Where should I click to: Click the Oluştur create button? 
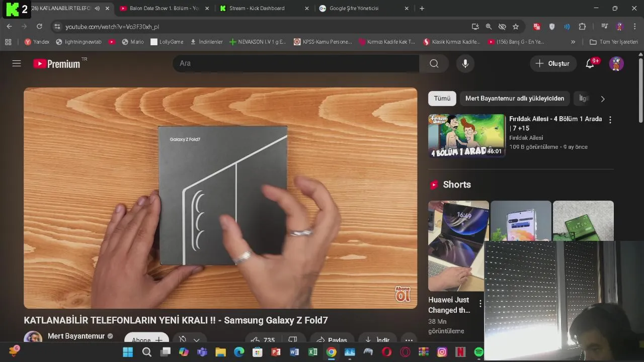[552, 63]
